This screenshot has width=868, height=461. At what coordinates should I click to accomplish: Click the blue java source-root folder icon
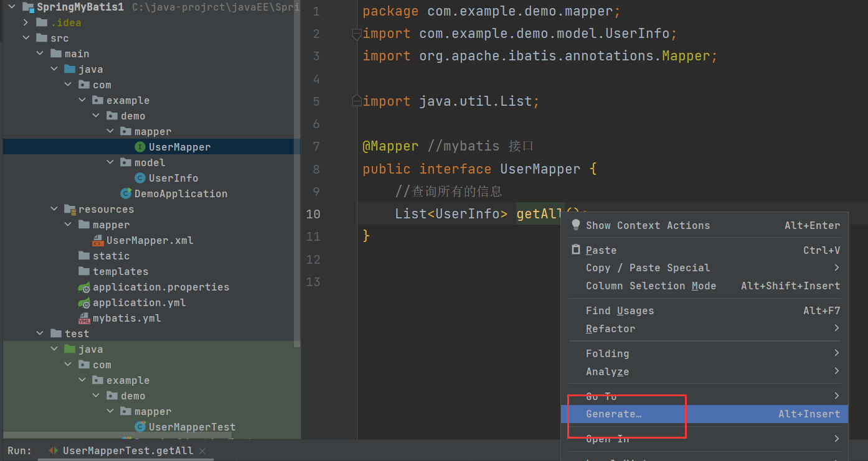coord(70,69)
